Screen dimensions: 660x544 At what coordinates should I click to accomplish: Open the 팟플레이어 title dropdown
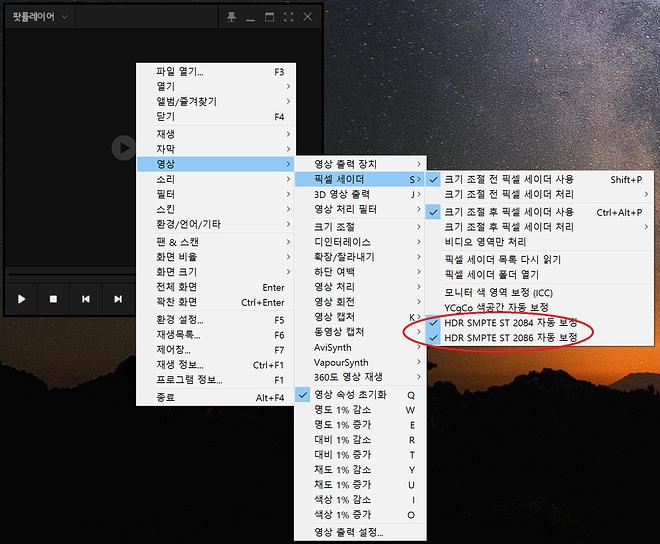click(x=40, y=17)
